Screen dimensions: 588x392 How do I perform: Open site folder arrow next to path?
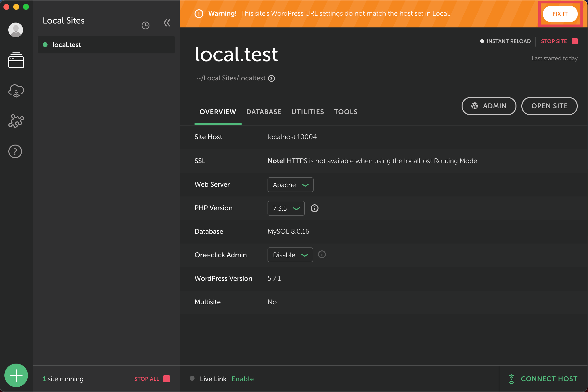[271, 78]
